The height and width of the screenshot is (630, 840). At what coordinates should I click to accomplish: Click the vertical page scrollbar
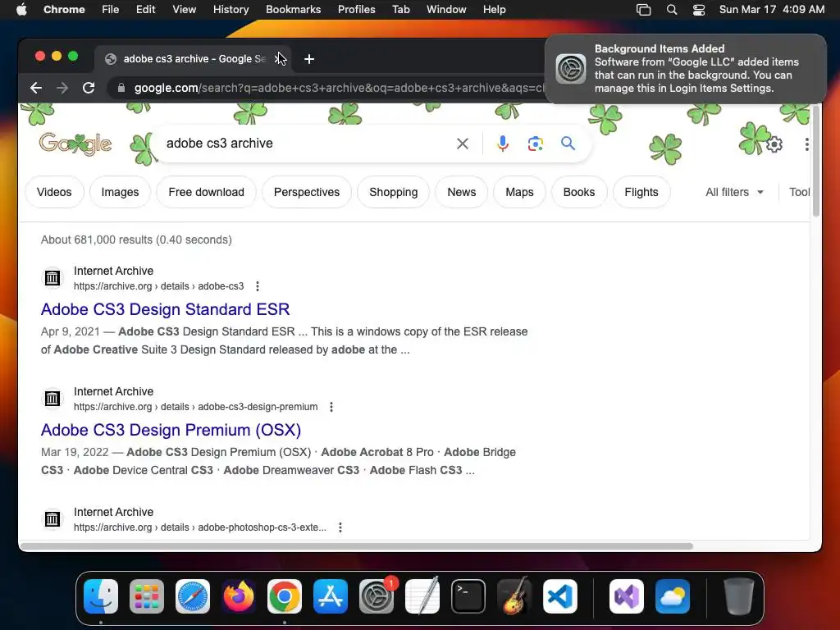pos(816,161)
